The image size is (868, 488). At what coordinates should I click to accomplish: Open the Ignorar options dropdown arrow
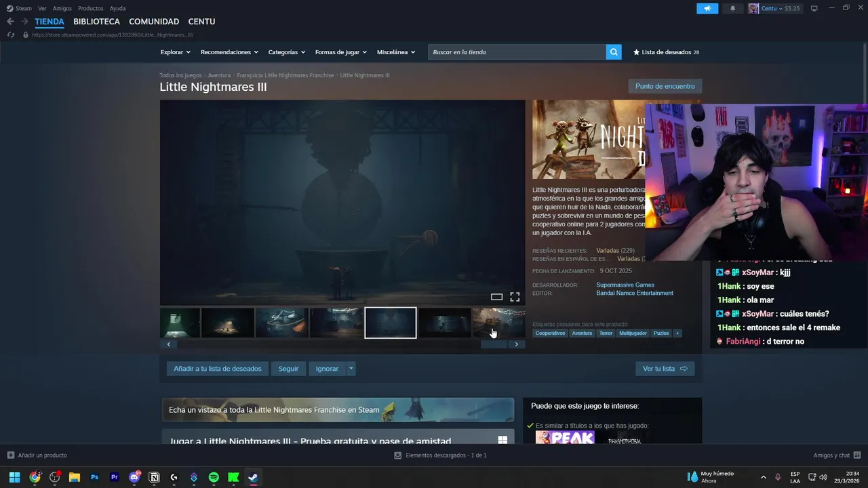click(351, 369)
